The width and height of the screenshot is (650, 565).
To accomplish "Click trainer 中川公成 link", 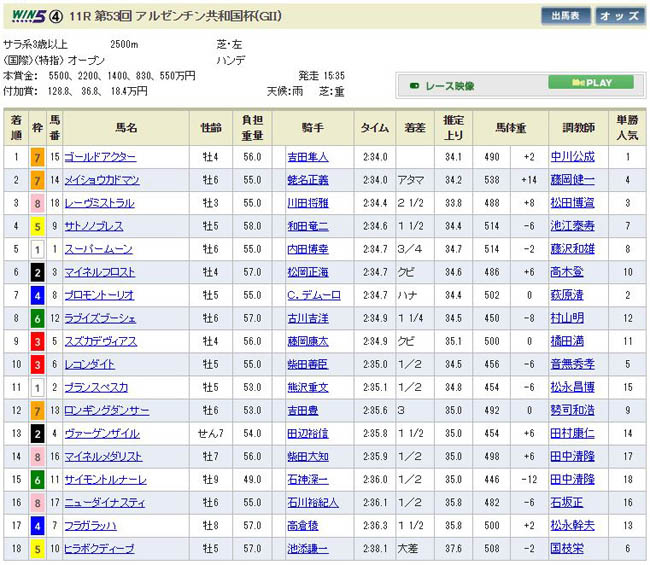I will (572, 157).
